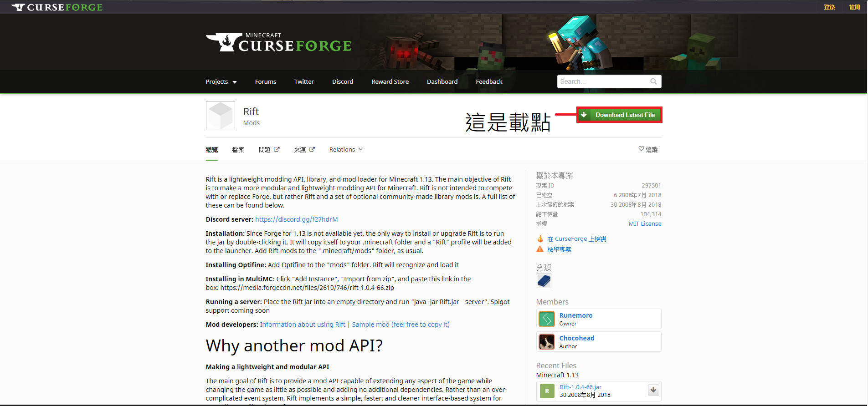Switch to the 檔案 files tab
The image size is (868, 406).
click(238, 150)
